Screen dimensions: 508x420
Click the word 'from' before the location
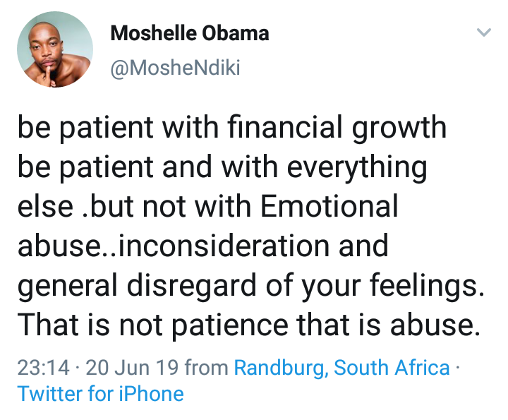[206, 368]
